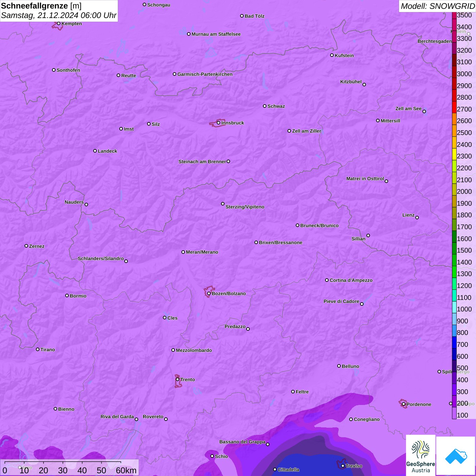Click the Schwaz marker dot
476x476 pixels.
point(265,106)
